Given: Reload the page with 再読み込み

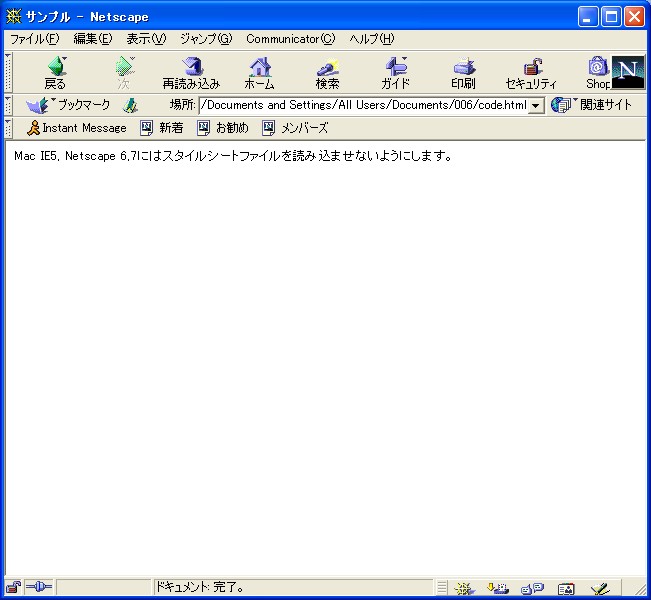Looking at the screenshot, I should (x=191, y=73).
